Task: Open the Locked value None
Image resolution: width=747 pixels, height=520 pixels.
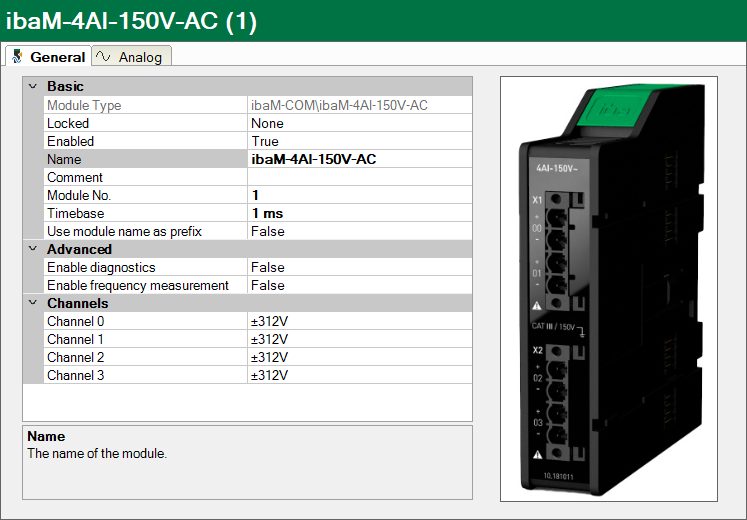Action: pyautogui.click(x=360, y=123)
